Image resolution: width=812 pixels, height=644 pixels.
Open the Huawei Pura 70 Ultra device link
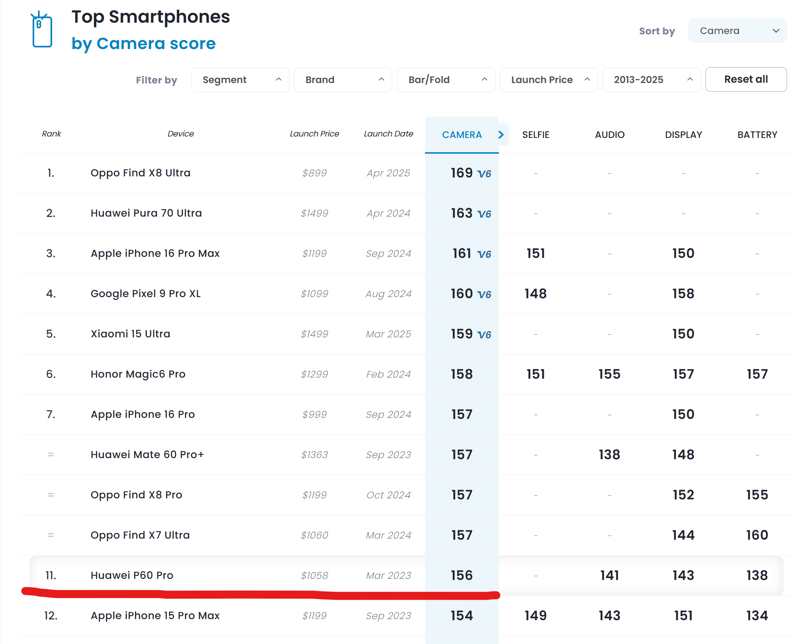click(146, 213)
